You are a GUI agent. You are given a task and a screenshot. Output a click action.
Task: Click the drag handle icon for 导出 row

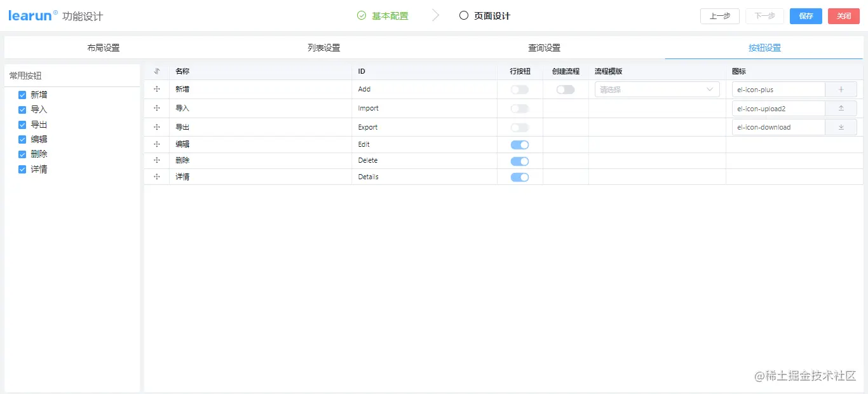157,127
